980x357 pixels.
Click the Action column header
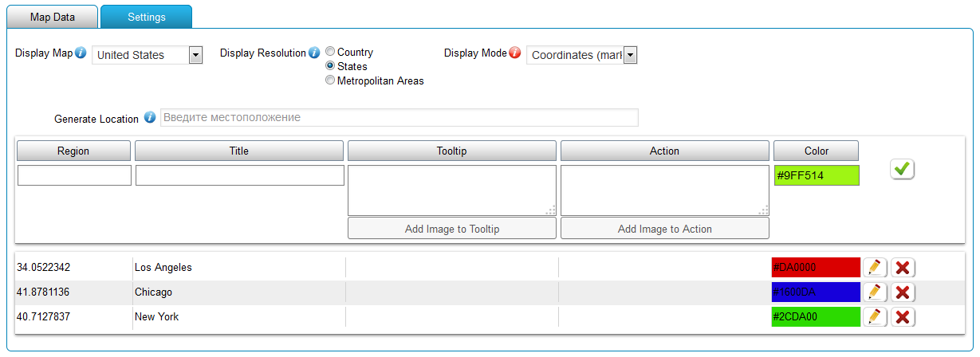pyautogui.click(x=665, y=151)
